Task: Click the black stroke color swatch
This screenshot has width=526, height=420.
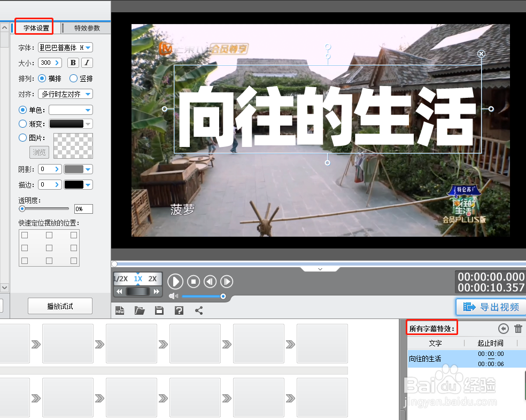Action: click(x=74, y=184)
